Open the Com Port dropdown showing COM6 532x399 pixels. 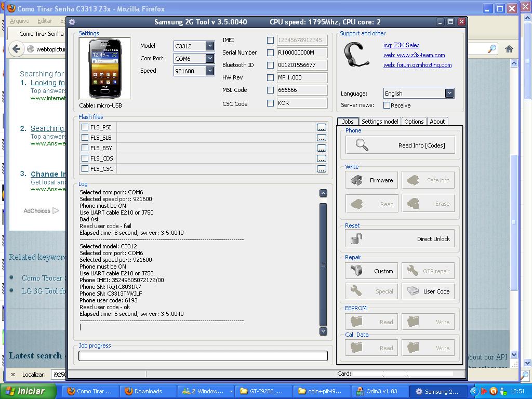coord(210,58)
